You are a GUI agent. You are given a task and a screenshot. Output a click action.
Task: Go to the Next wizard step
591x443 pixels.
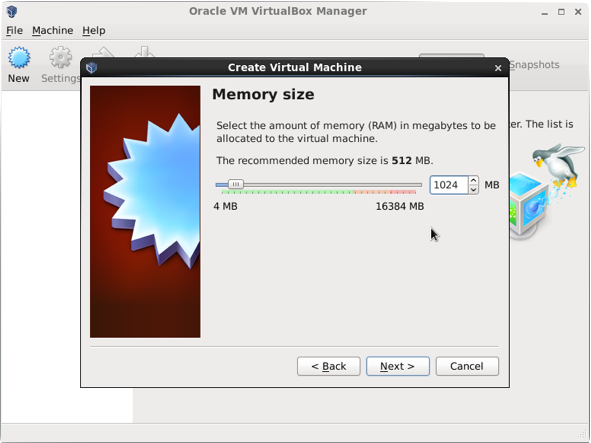398,366
